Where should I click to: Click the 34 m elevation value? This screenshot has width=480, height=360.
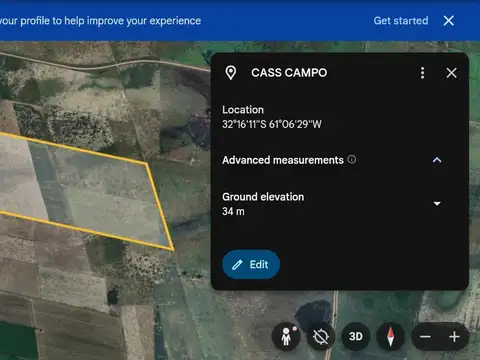pyautogui.click(x=233, y=211)
